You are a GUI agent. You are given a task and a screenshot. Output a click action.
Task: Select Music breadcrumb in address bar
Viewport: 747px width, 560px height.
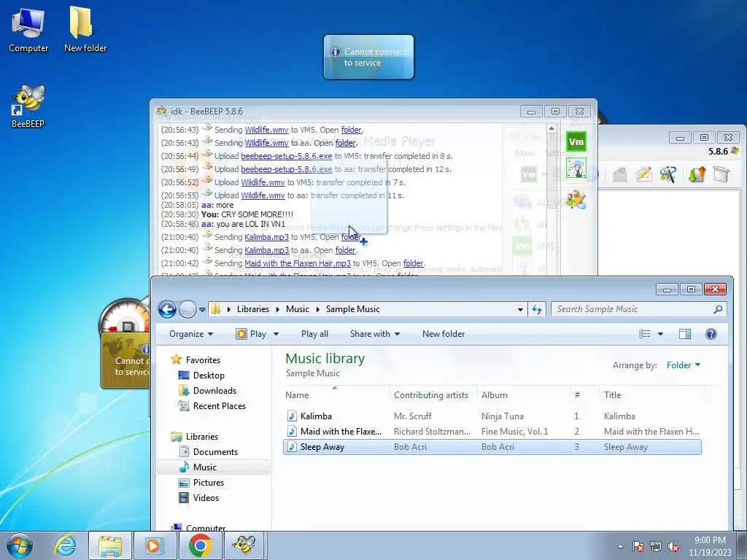pos(298,309)
